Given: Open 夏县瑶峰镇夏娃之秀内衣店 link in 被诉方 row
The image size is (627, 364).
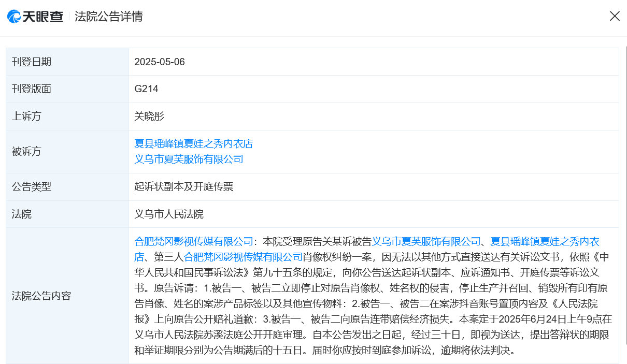Looking at the screenshot, I should (193, 143).
